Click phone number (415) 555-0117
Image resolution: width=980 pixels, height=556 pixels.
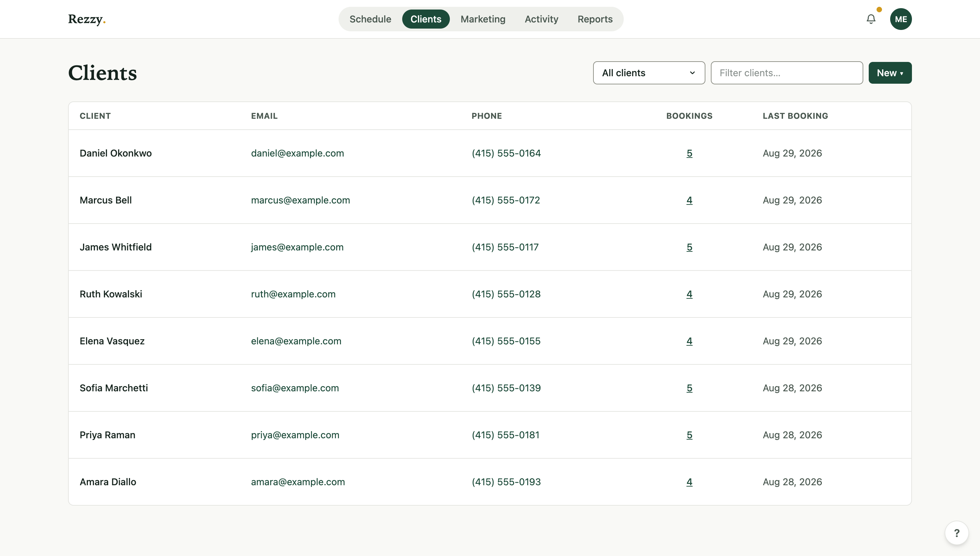505,247
